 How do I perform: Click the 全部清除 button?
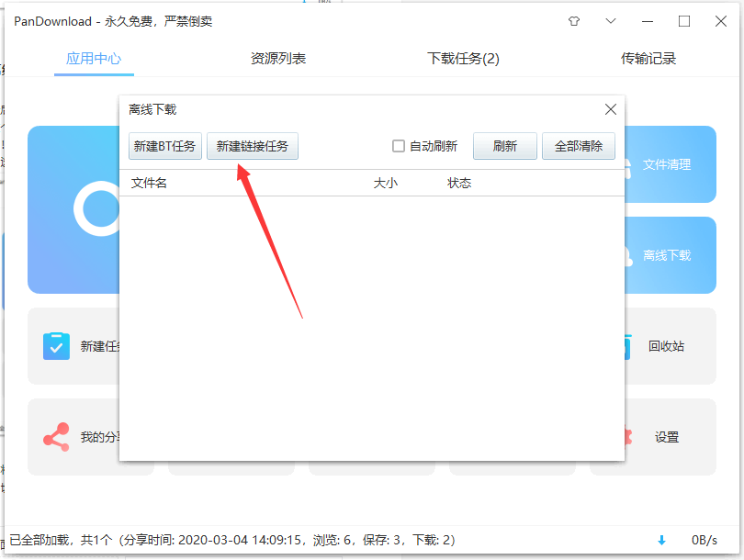point(579,146)
